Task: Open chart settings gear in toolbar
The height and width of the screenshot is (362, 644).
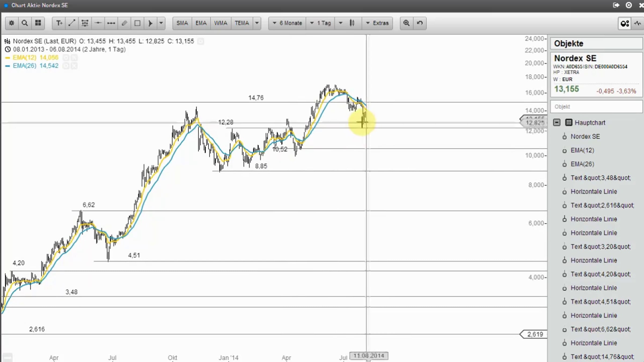Action: point(12,23)
